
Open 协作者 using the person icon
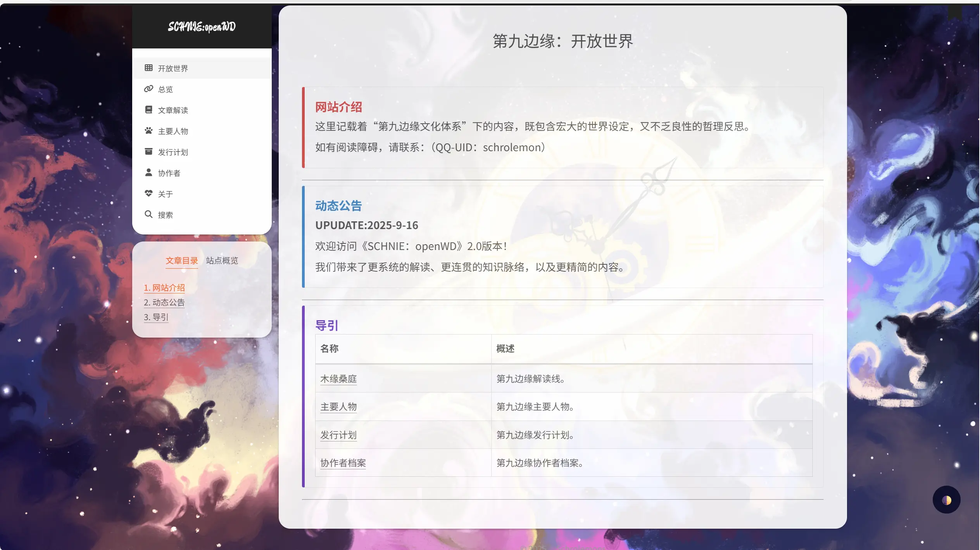coord(148,172)
